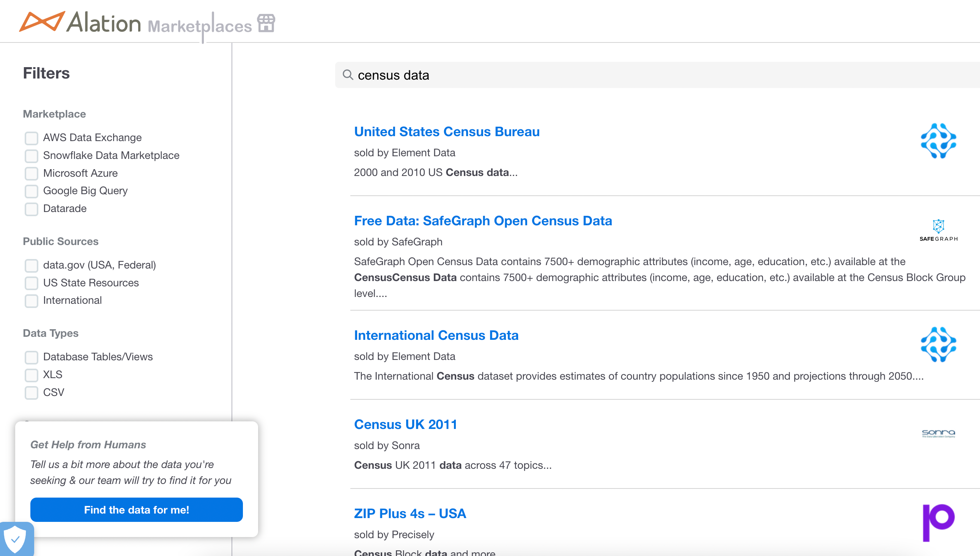The height and width of the screenshot is (556, 980).
Task: Click the 'sold by SafeGraph' text
Action: coord(398,242)
